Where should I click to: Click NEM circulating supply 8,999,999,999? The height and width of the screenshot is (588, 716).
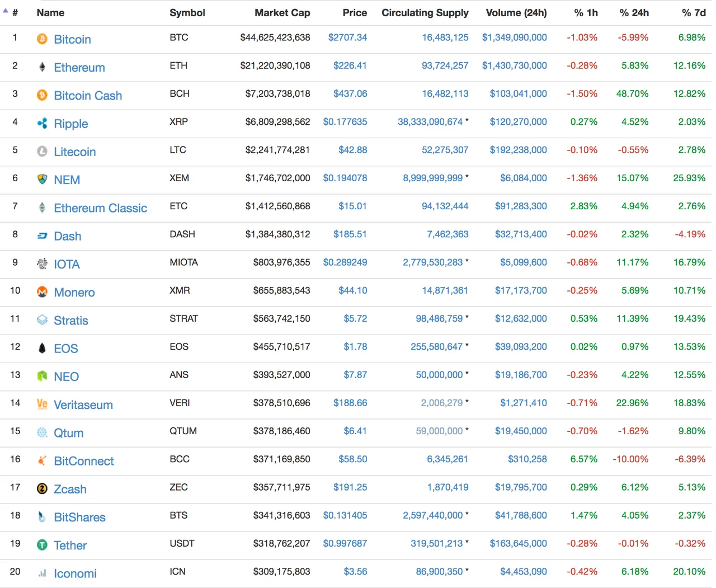433,178
